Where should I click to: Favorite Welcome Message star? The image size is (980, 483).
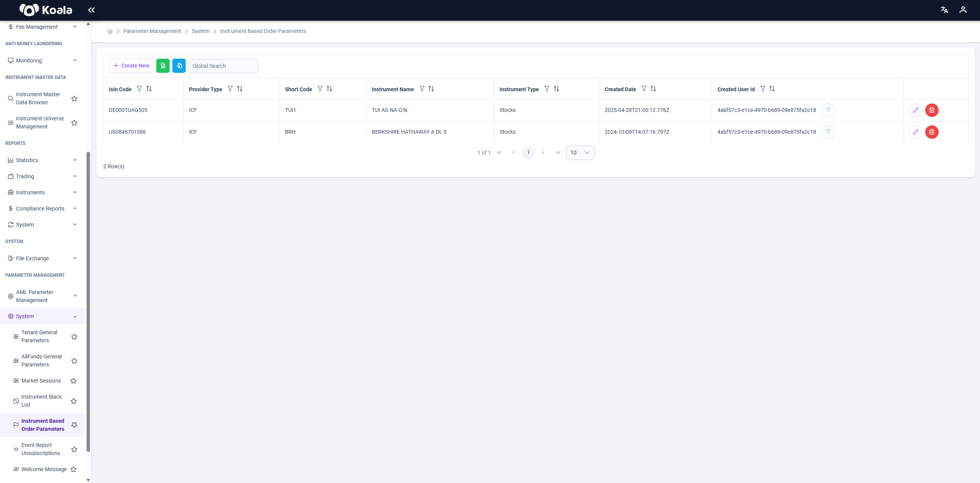point(74,469)
